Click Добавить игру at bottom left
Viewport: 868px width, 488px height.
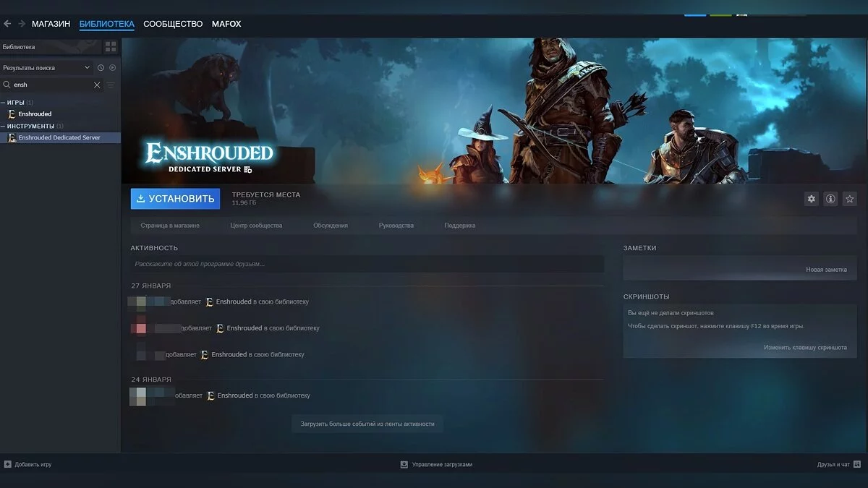(33, 464)
